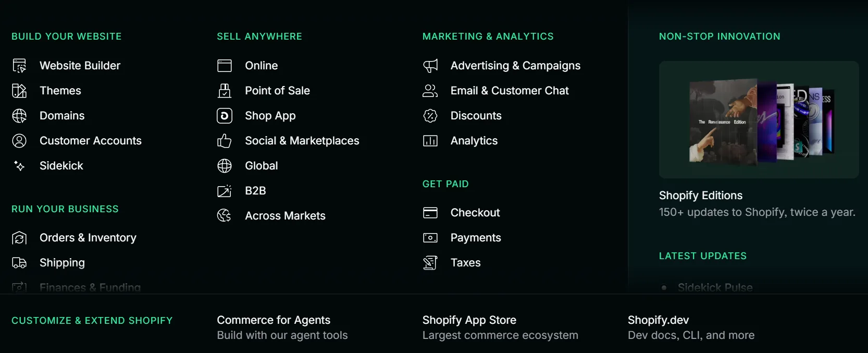The image size is (868, 353).
Task: Open the Orders & Inventory link
Action: coord(88,238)
